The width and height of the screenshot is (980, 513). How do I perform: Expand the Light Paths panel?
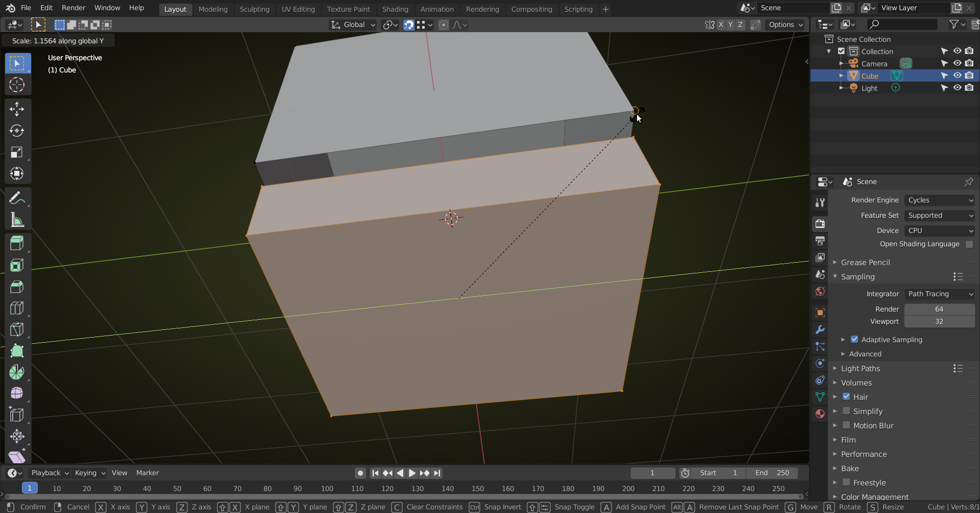pos(861,369)
